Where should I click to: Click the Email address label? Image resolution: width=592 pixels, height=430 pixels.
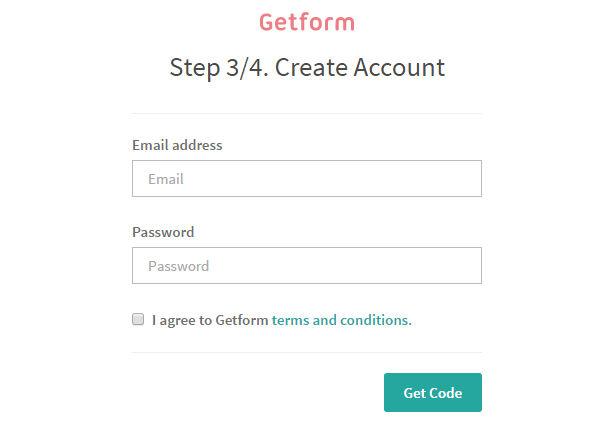177,145
